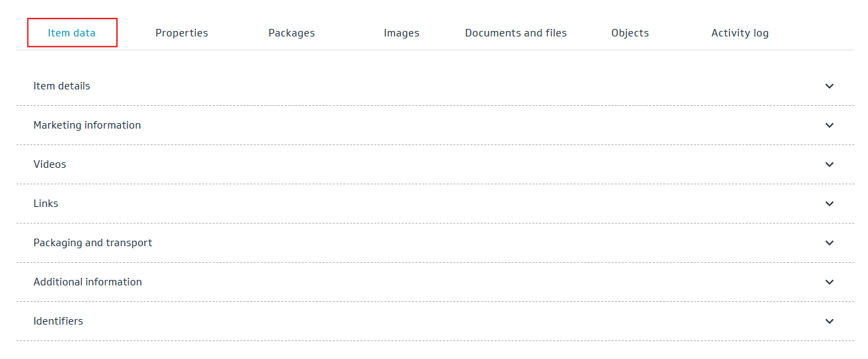
Task: Click the Identifiers section heading text
Action: tap(58, 321)
